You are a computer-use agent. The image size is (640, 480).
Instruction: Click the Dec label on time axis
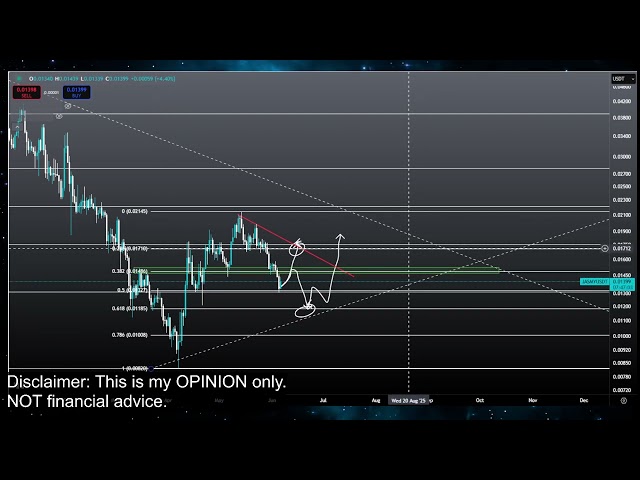[584, 399]
